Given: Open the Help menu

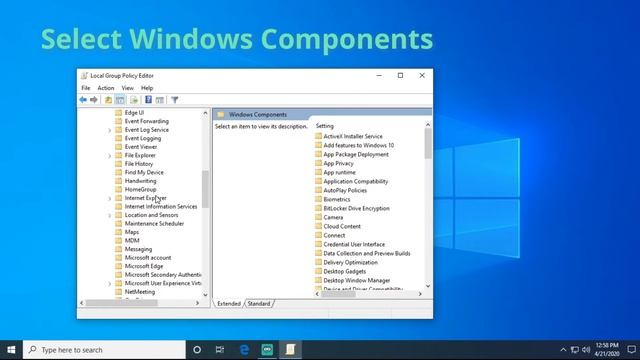Looking at the screenshot, I should (147, 88).
